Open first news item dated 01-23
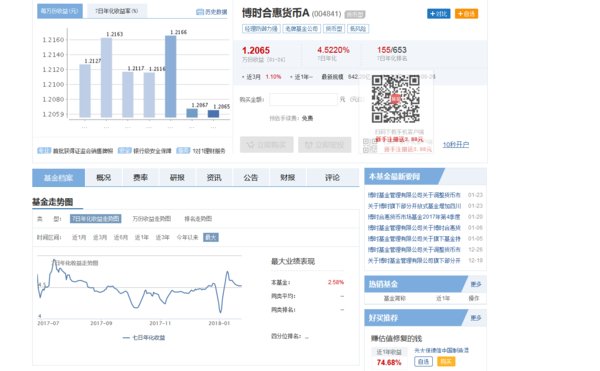Screen dimensions: 600x371 (x=414, y=195)
